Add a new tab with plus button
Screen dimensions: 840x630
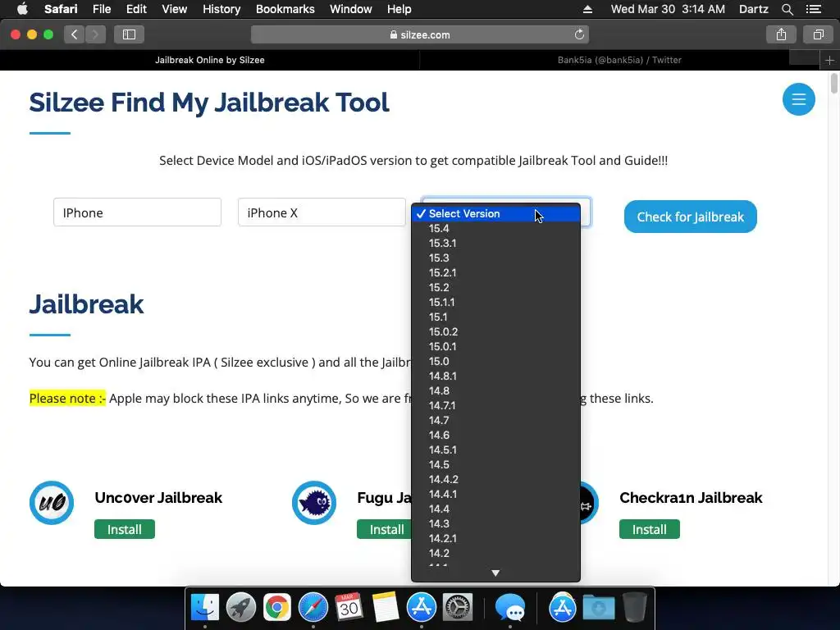point(829,60)
